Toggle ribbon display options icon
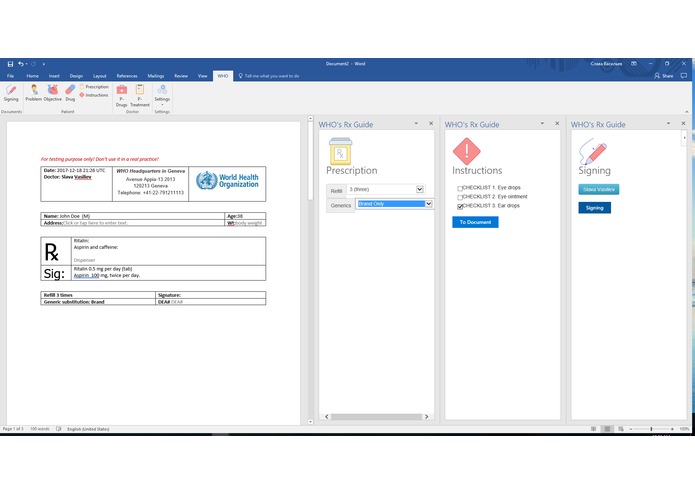 (x=634, y=64)
